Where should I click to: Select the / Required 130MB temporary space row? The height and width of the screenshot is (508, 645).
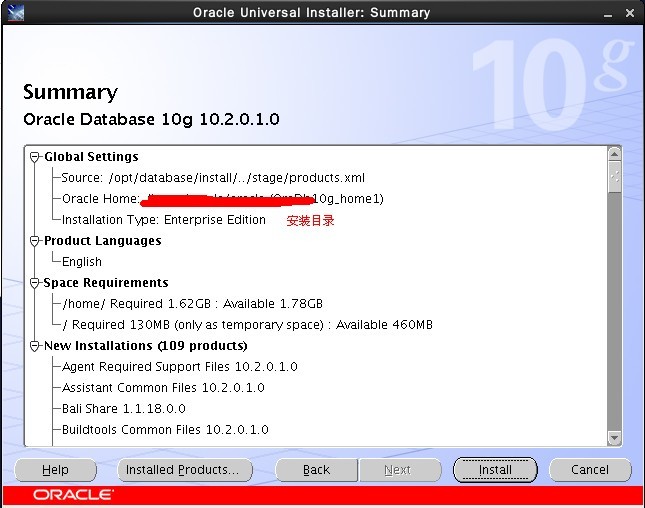[x=247, y=325]
